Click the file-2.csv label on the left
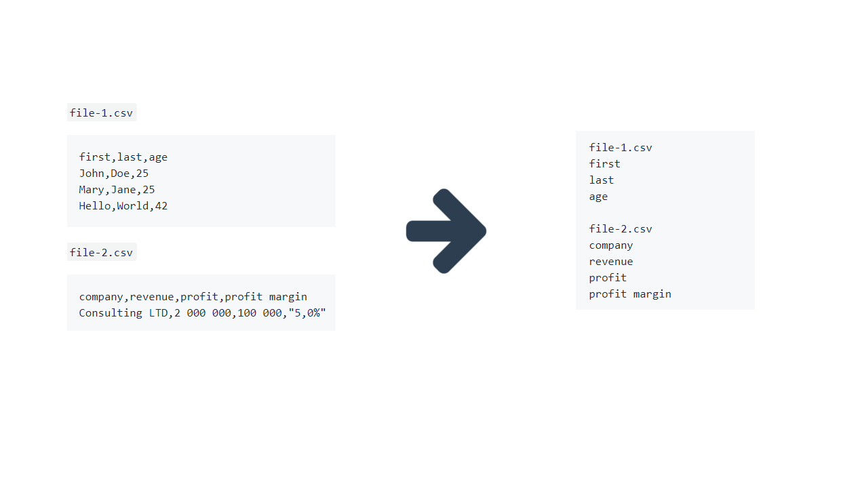The image size is (868, 488). (102, 252)
